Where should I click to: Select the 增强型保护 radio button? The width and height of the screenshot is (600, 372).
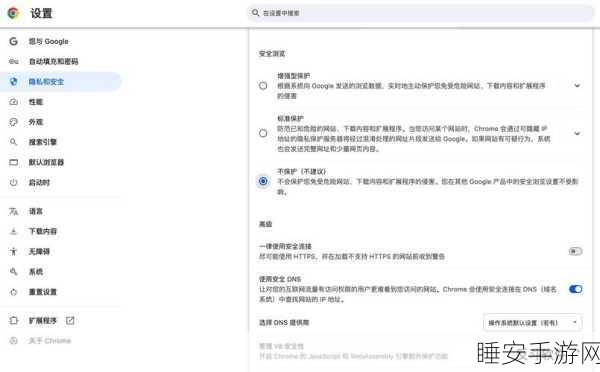[x=263, y=86]
